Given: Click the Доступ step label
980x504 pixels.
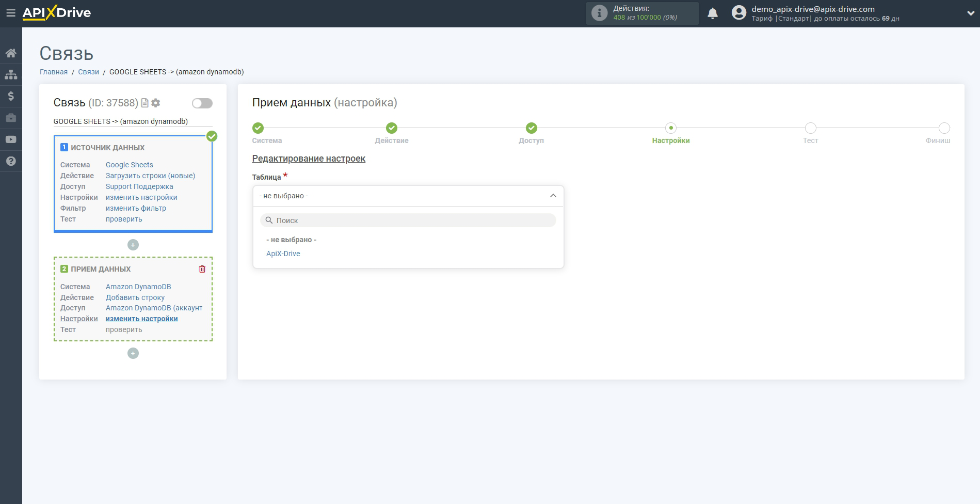Looking at the screenshot, I should tap(532, 140).
